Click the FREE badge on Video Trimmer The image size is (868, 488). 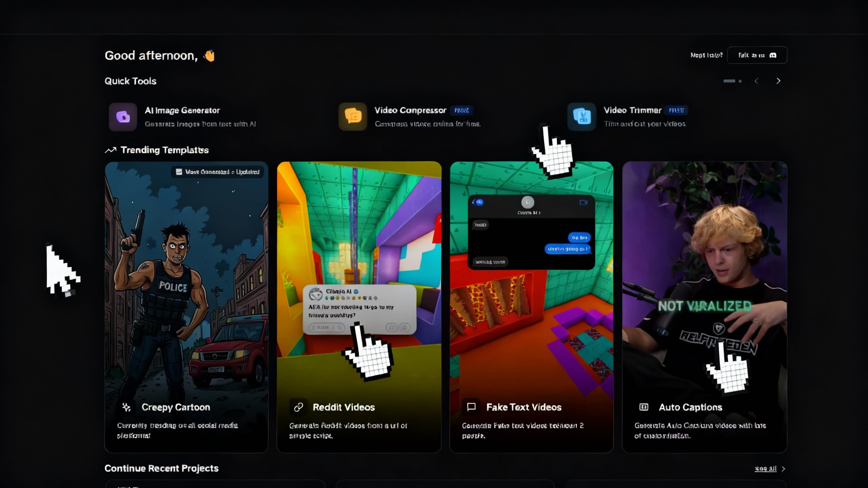pos(677,110)
